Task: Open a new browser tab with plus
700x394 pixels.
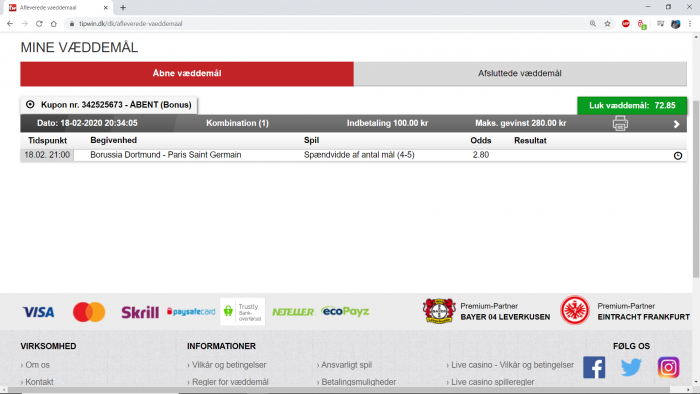Action: click(123, 8)
